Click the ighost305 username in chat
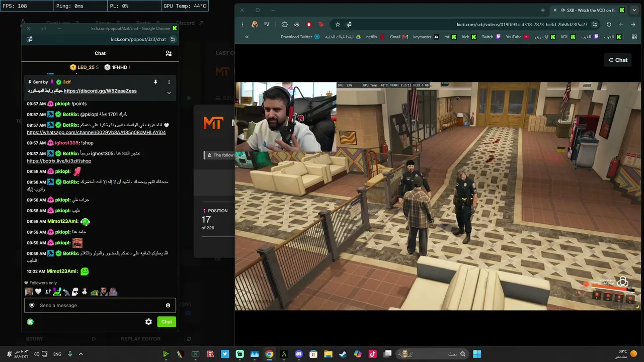Image resolution: width=644 pixels, height=362 pixels. (x=67, y=143)
